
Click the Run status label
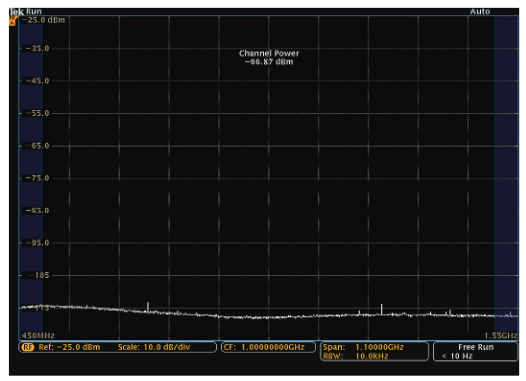click(x=34, y=11)
